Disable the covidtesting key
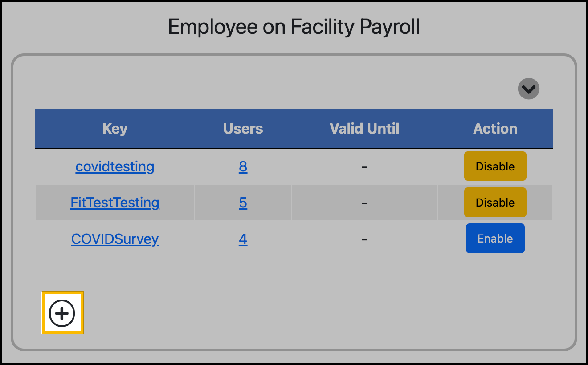The width and height of the screenshot is (588, 365). 495,166
